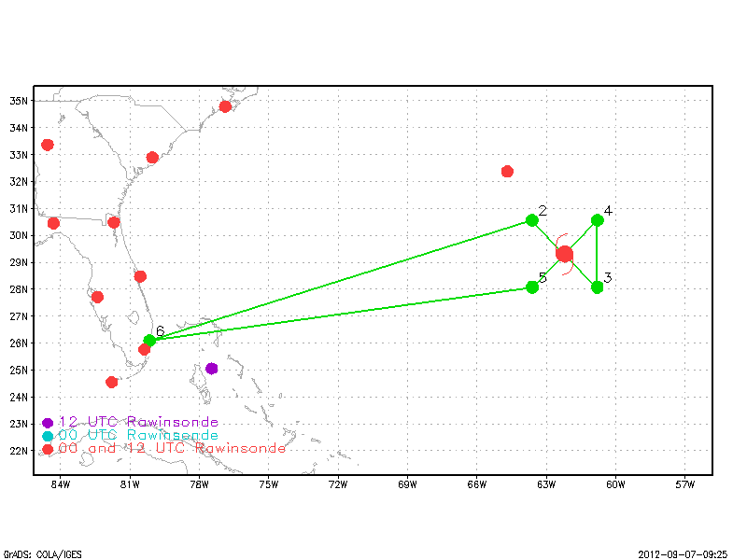747x560 pixels.
Task: Select red station dot near Jacksonville at 30.5N
Action: 113,222
